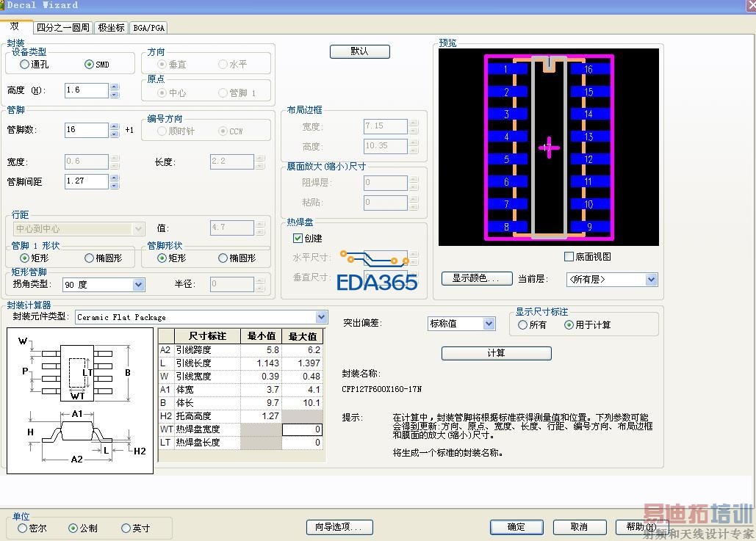Click the B 体长 maximum value 10.1

pos(302,403)
